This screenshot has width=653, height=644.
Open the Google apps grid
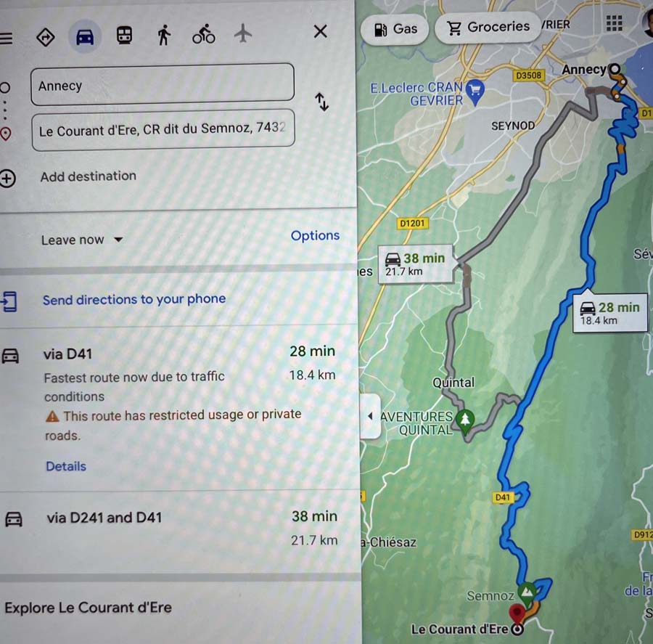(614, 23)
